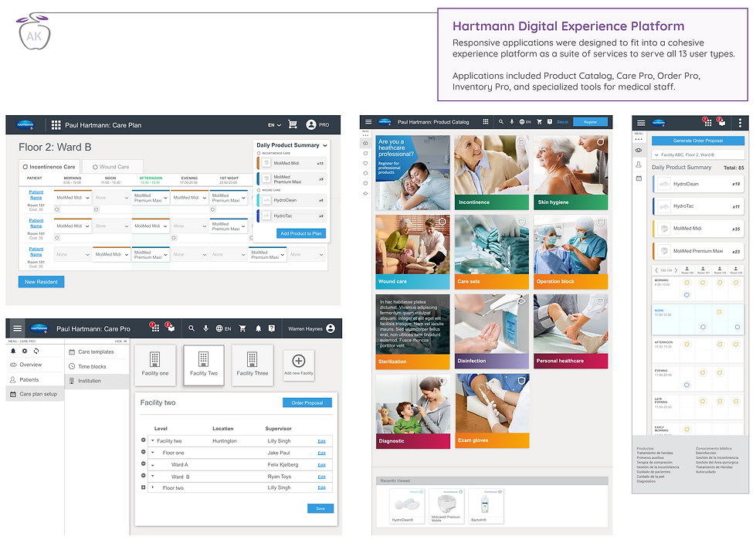Open the help icon in Care Pro header
756x550 pixels.
point(272,328)
